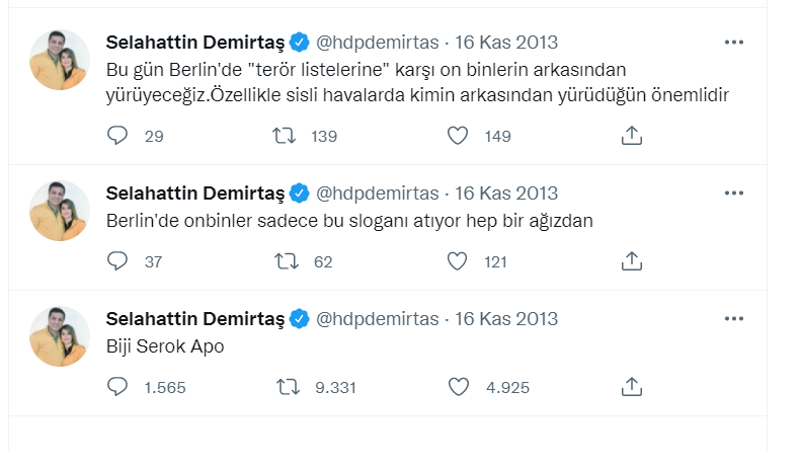Image resolution: width=800 pixels, height=451 pixels.
Task: Open more options on 'Biji Serok Apo' tweet
Action: coord(733,319)
